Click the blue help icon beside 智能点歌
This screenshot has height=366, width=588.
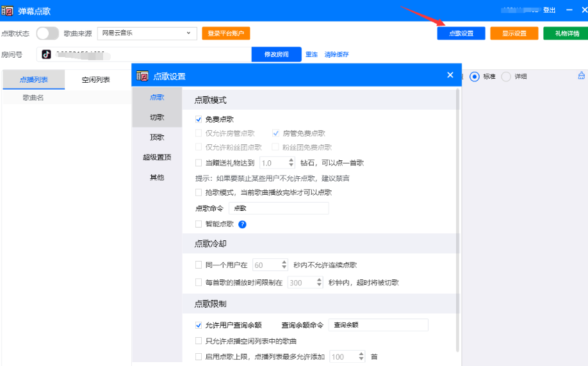point(242,224)
